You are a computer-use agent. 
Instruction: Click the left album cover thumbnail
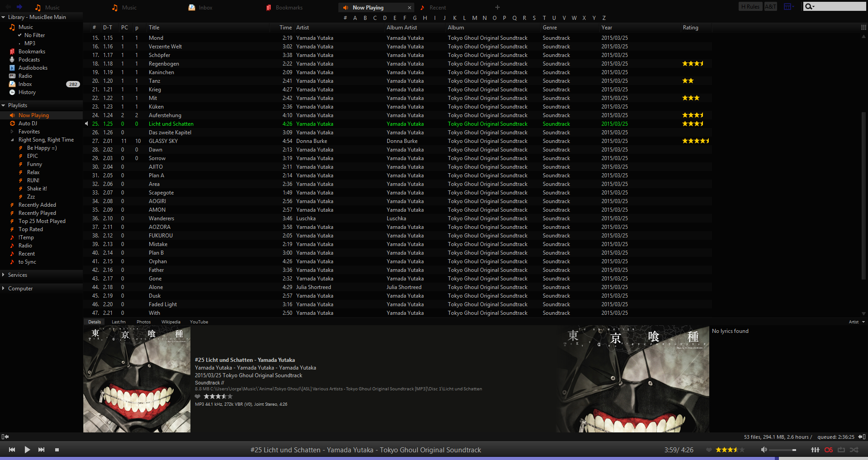coord(137,379)
